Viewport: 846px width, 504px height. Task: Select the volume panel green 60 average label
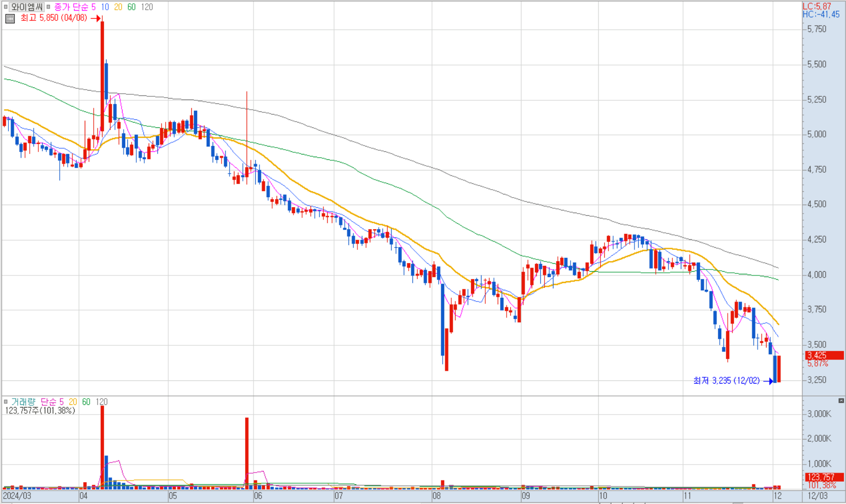[x=86, y=402]
